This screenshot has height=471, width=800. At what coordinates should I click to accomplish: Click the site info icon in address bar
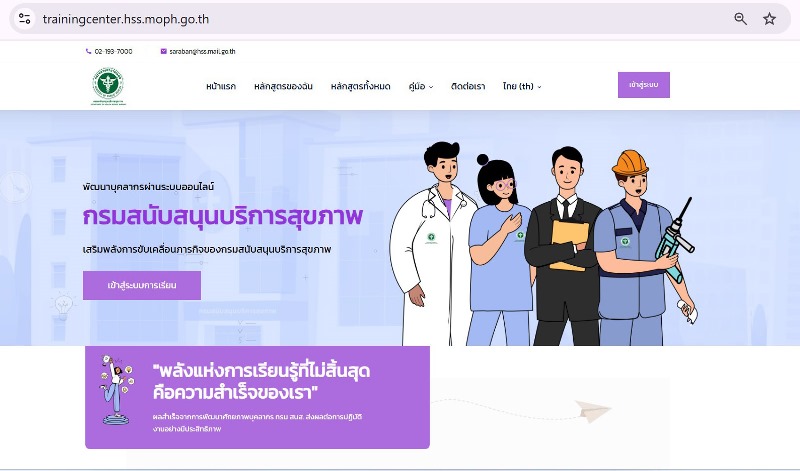pos(24,19)
